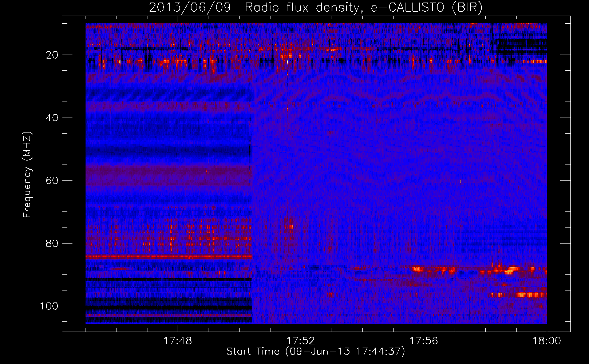This screenshot has width=589, height=364.
Task: Click the 80 MHz frequency tick label
Action: (x=52, y=243)
